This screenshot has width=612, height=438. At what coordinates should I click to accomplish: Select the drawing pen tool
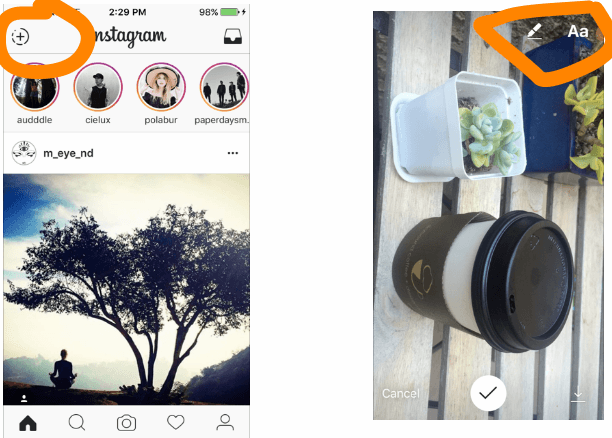535,31
